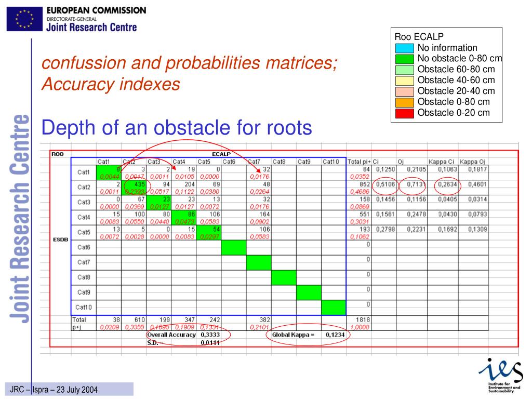Click the circled Kappa Ci value 0,2634
The width and height of the screenshot is (532, 399).
pos(447,184)
